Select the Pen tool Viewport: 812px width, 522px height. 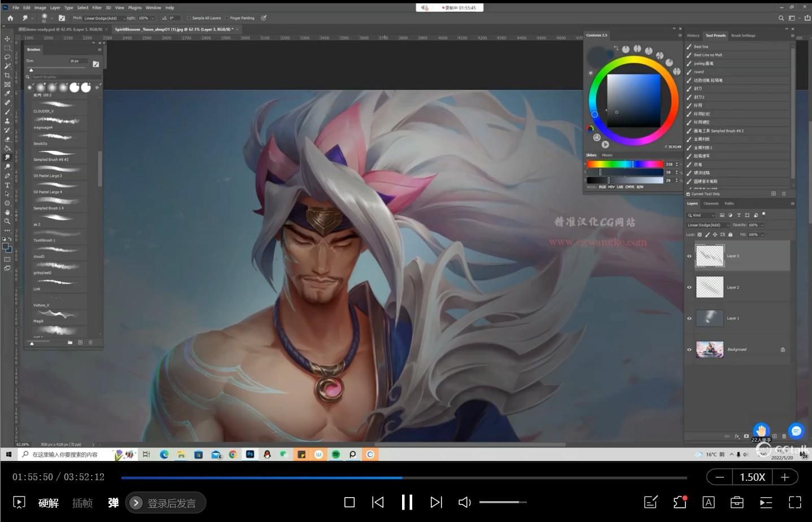click(x=7, y=175)
